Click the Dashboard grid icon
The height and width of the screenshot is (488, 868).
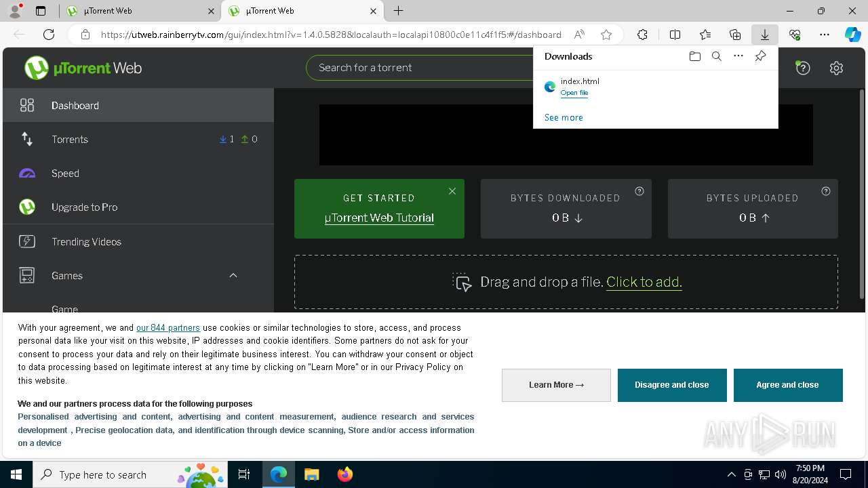(x=27, y=105)
